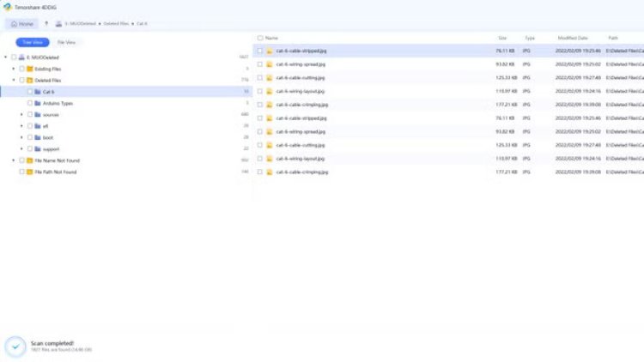
Task: Collapse the E: MUODeleted drive node
Action: pos(5,57)
